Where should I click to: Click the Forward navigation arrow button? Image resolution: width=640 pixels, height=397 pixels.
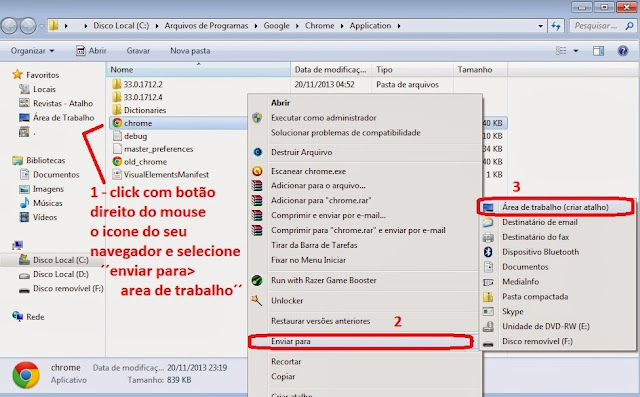(x=28, y=26)
